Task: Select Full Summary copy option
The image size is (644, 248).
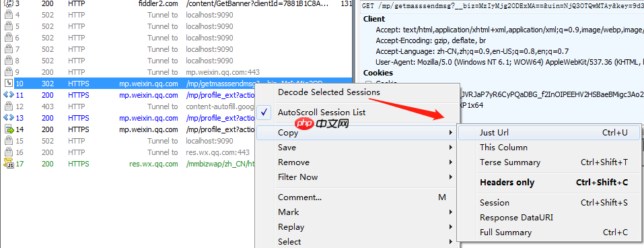Action: 549,232
